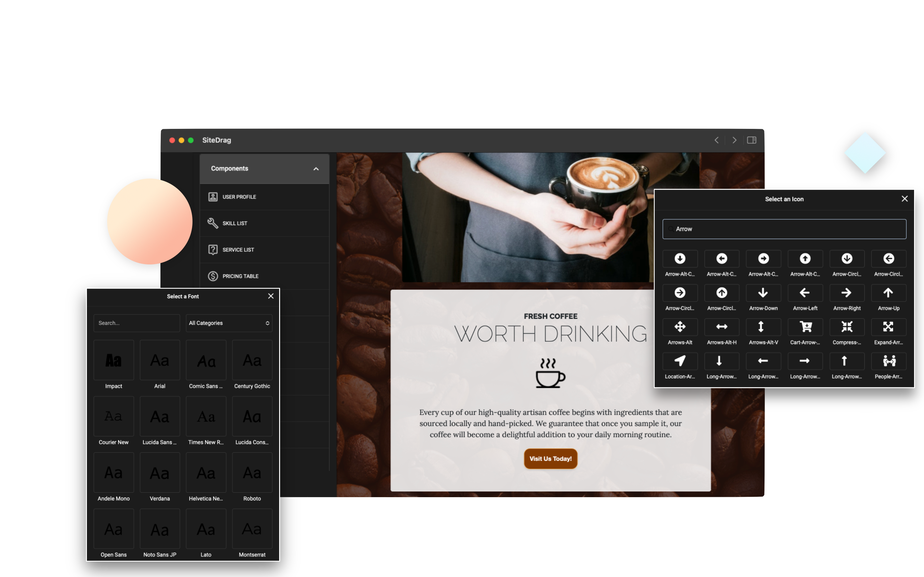Select the Service List component
The image size is (924, 577).
point(264,250)
